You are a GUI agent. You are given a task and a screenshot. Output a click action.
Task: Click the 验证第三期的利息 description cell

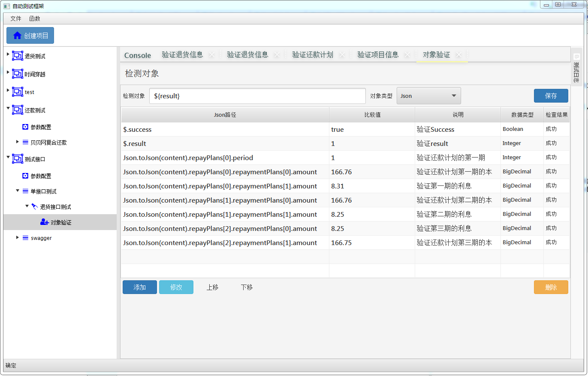pos(458,228)
